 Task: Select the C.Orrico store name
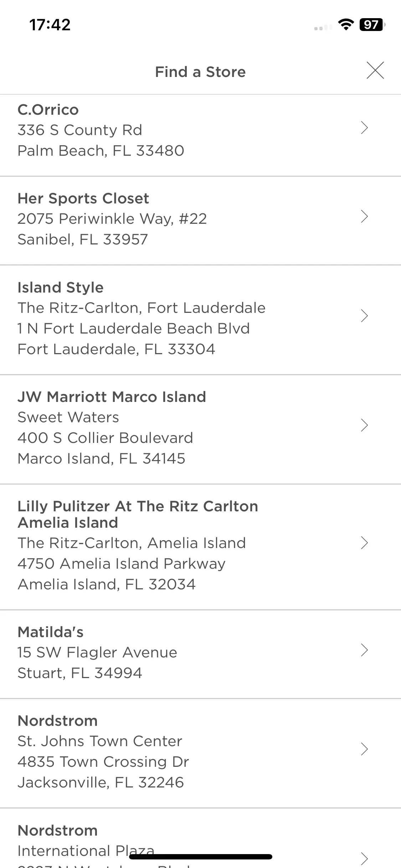pos(48,110)
